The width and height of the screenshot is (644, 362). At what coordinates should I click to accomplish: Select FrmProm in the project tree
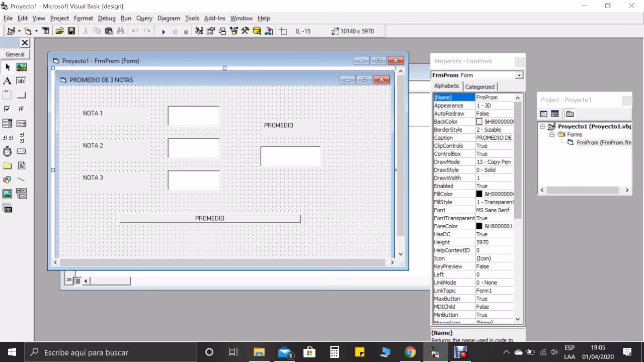click(x=603, y=143)
